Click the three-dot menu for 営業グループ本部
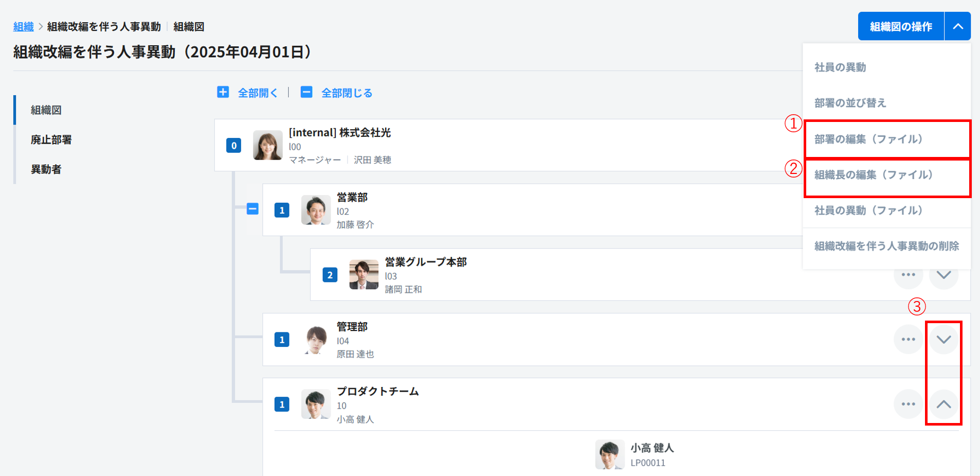 pyautogui.click(x=908, y=275)
